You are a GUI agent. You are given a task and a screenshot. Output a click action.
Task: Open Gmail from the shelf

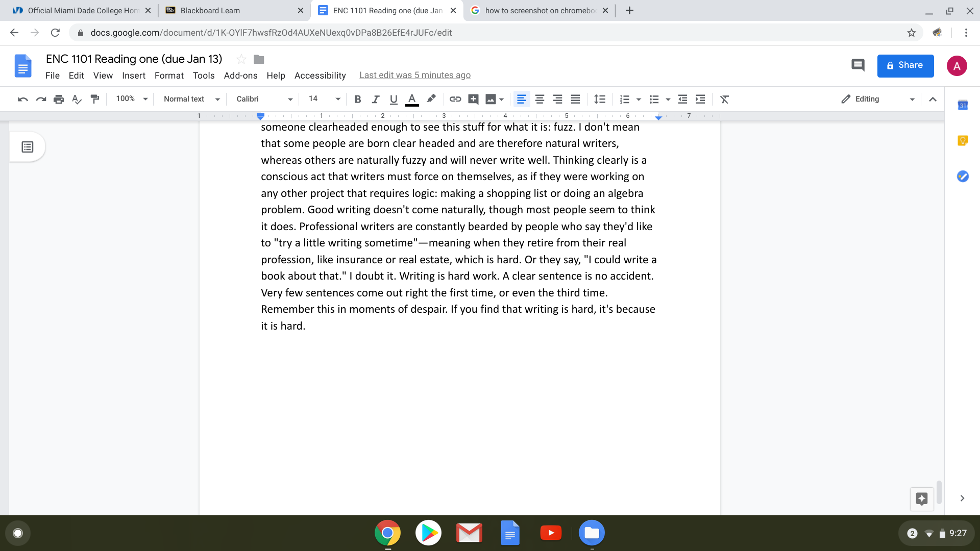click(x=469, y=533)
